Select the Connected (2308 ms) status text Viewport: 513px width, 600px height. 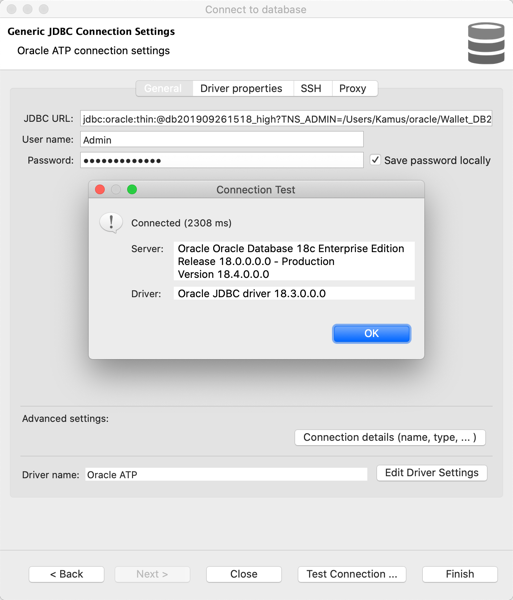(181, 223)
